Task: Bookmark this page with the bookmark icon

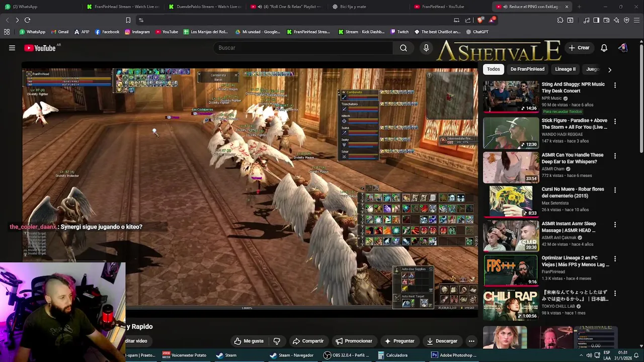Action: pos(128,20)
